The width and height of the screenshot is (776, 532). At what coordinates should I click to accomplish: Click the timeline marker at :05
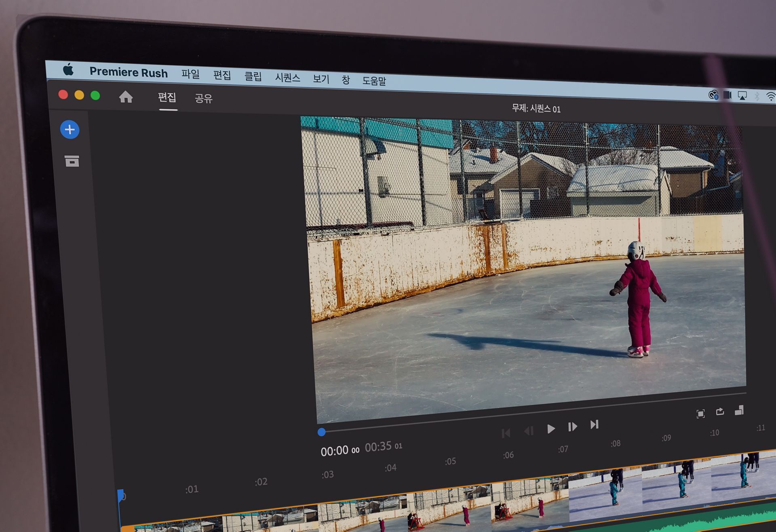tap(450, 461)
